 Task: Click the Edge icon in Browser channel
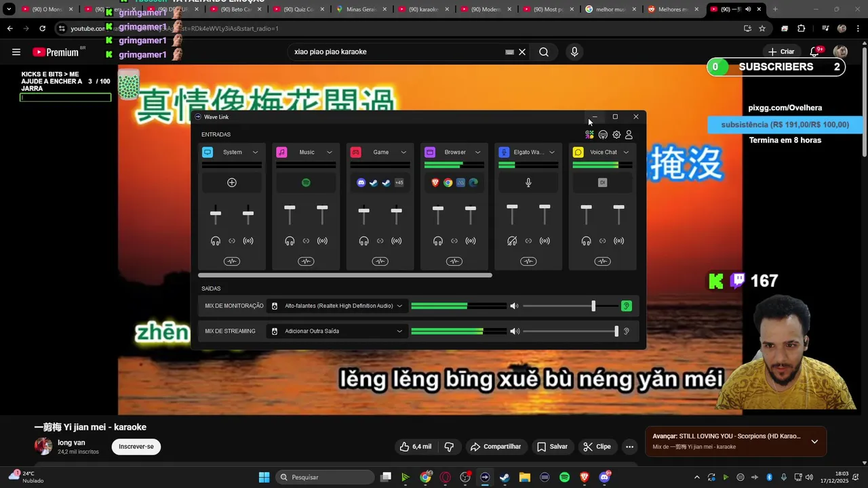click(x=473, y=182)
